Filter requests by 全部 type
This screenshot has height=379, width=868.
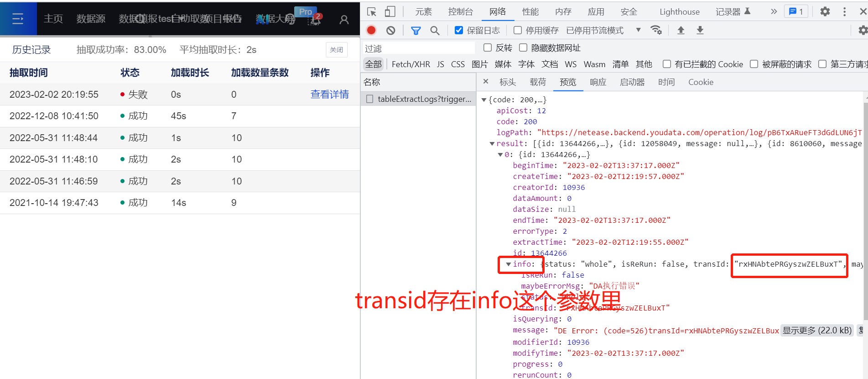[374, 64]
